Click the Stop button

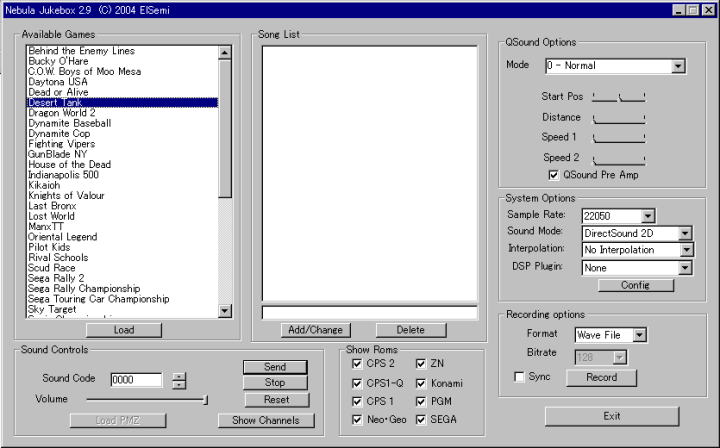[x=275, y=382]
